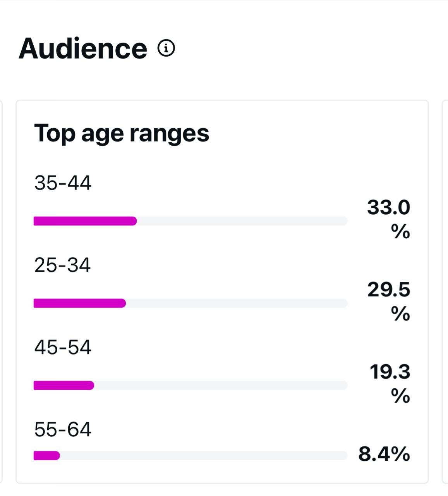Viewport: 448px width, 496px height.
Task: Click the partially visible card at right edge
Action: pyautogui.click(x=445, y=291)
